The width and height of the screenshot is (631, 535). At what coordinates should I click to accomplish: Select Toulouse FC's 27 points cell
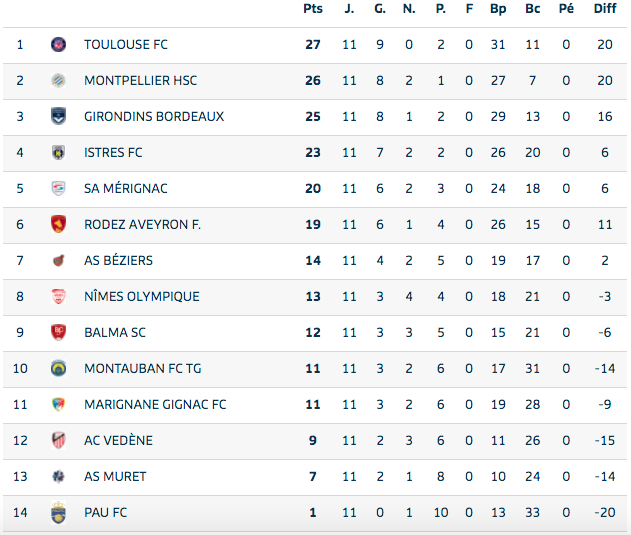[x=313, y=45]
